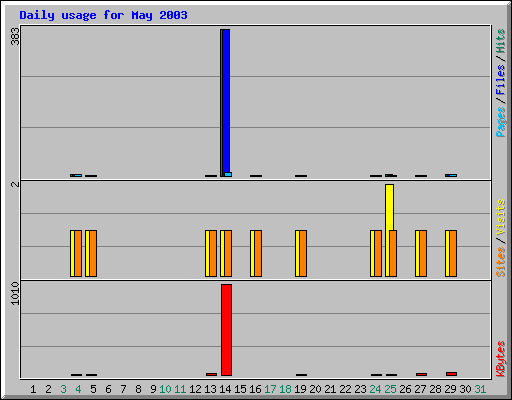The width and height of the screenshot is (512, 400).
Task: Click day label 6 on the x-axis
Action: (x=108, y=389)
